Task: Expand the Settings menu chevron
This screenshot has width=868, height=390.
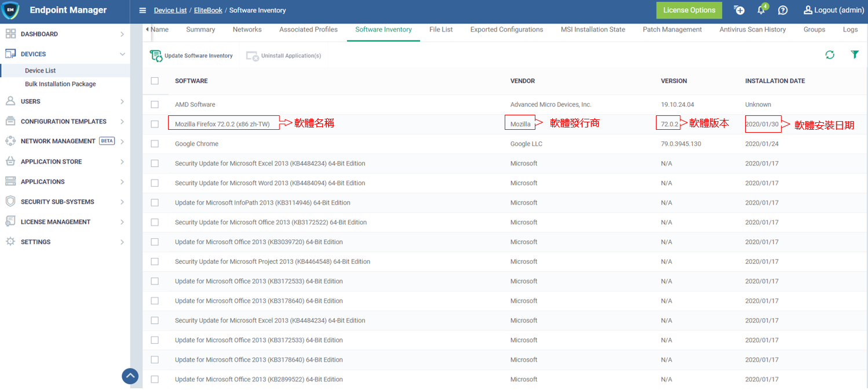Action: click(122, 242)
